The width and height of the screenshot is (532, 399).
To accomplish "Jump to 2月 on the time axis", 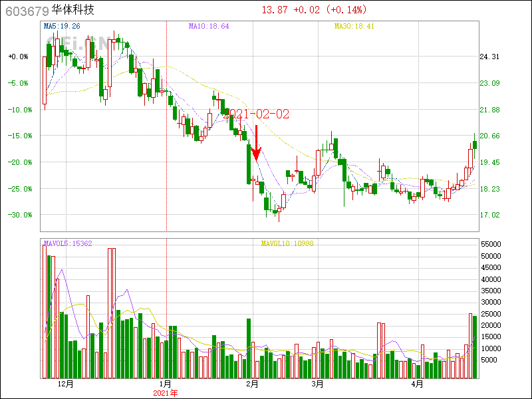I will [x=252, y=384].
